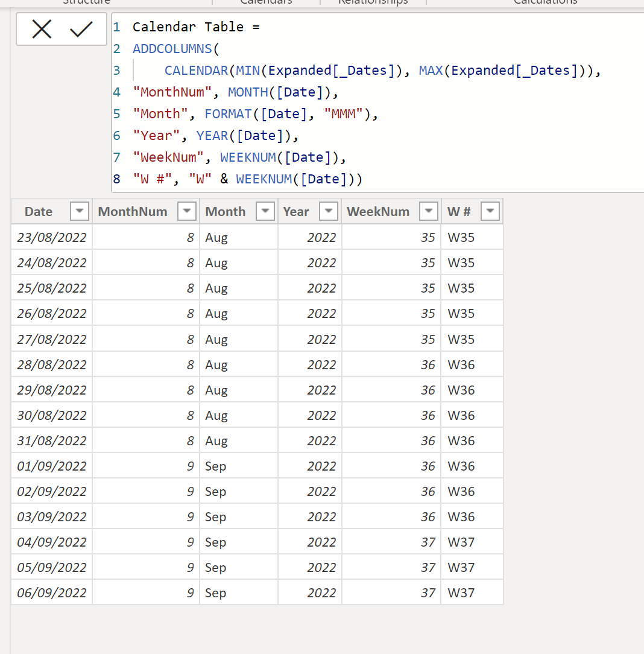This screenshot has height=654, width=644.
Task: Click the date cell 30/08/2022
Action: coord(52,416)
